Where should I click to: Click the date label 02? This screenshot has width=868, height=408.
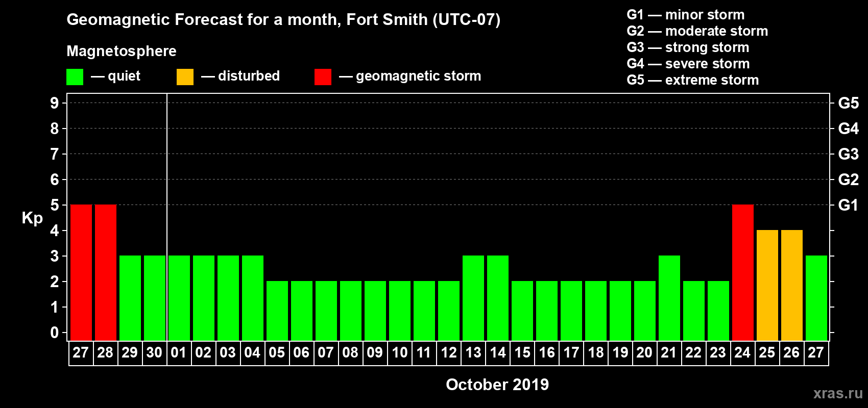[203, 353]
